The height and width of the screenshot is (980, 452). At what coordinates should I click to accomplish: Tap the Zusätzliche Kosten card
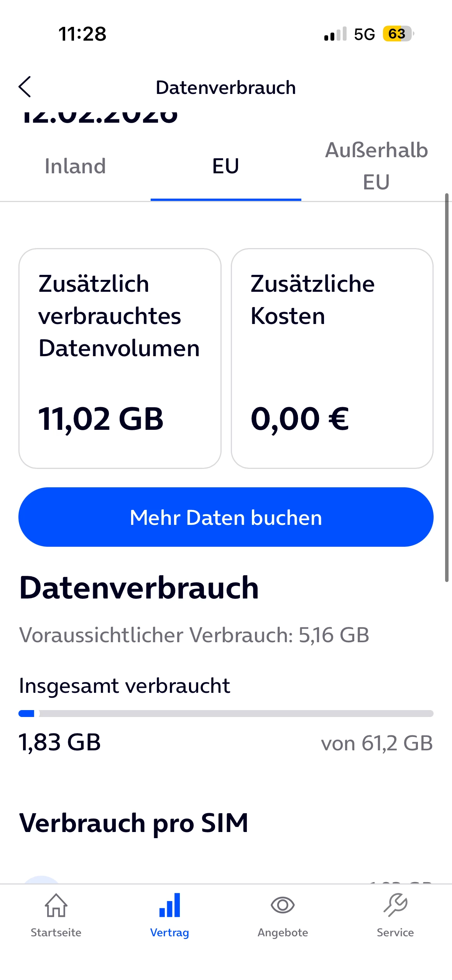tap(332, 358)
